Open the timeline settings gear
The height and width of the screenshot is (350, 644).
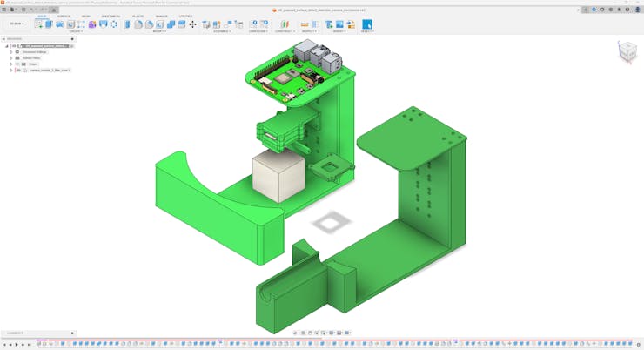click(x=639, y=345)
